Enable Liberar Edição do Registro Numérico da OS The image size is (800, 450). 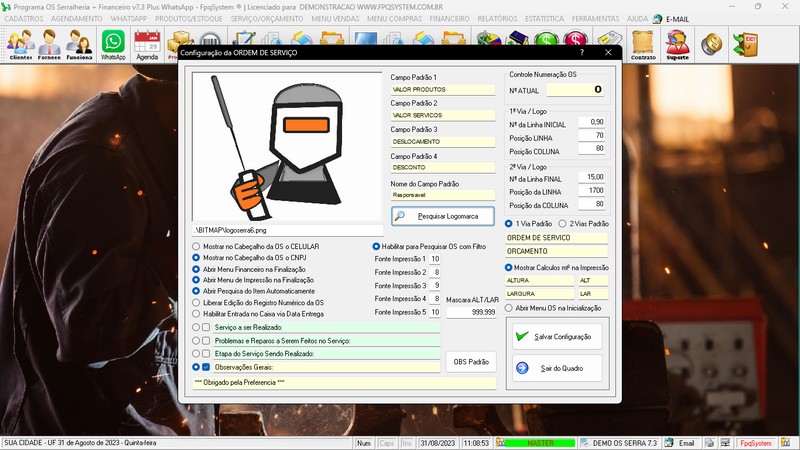point(196,302)
